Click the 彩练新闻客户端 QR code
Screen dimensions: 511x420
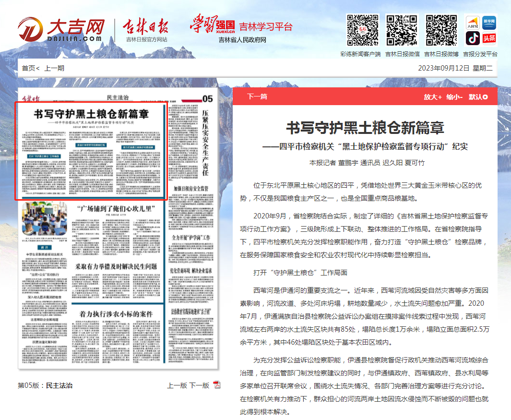[x=360, y=30]
